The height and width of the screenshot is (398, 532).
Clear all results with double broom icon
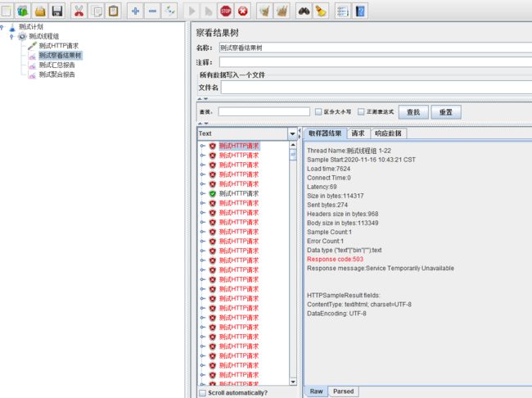pos(282,11)
